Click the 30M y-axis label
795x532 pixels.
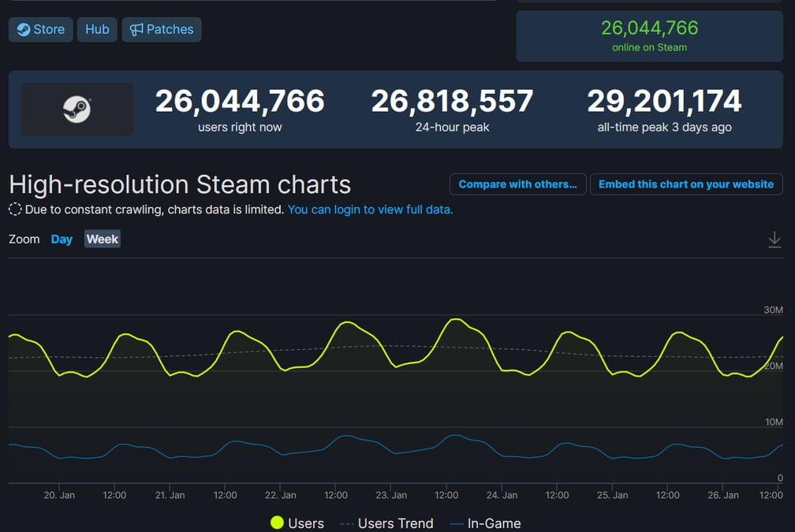click(773, 310)
